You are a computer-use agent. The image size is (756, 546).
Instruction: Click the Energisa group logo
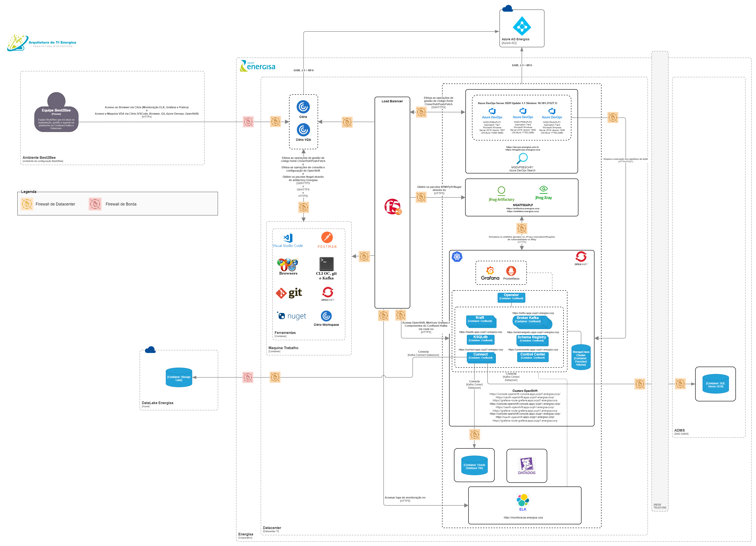(257, 66)
